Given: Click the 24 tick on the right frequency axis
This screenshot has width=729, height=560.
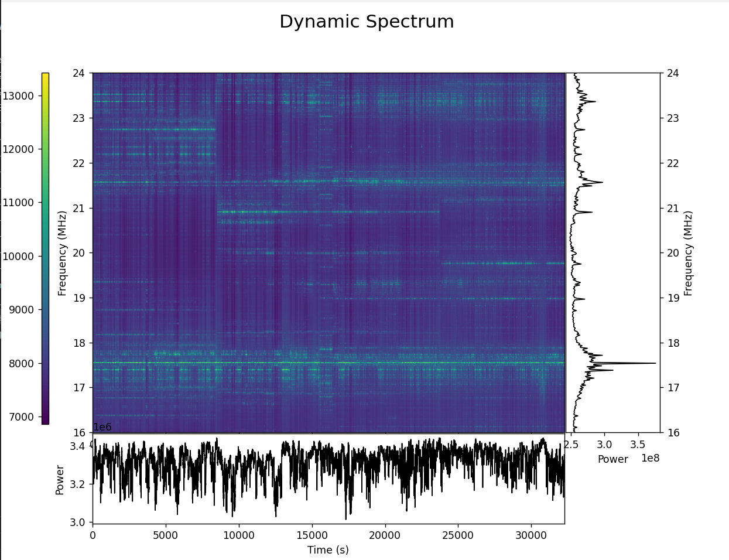Looking at the screenshot, I should pos(673,73).
